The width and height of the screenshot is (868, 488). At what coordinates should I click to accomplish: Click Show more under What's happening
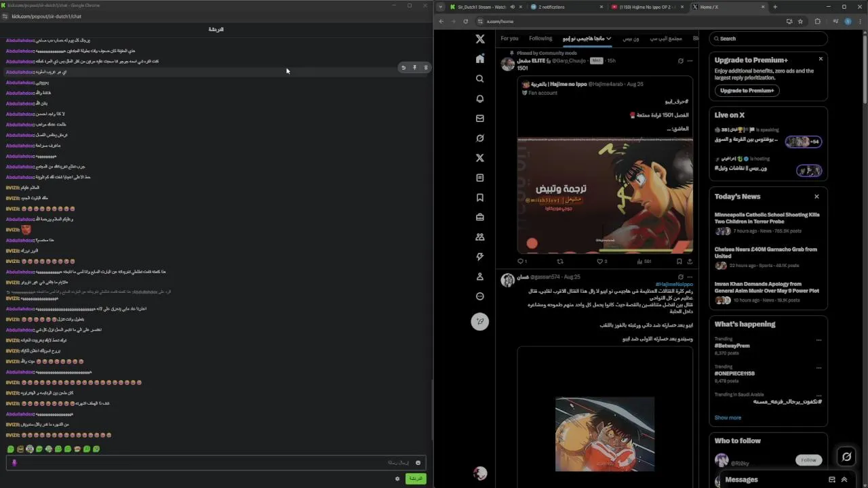click(x=728, y=418)
